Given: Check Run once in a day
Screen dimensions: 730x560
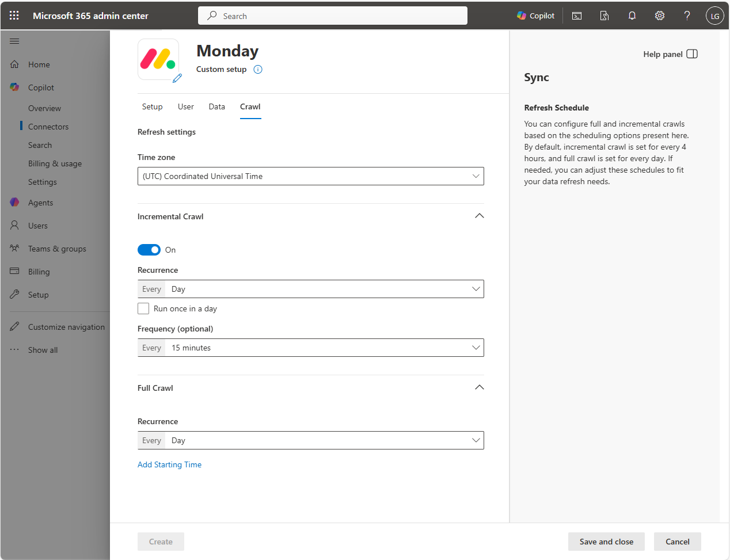Looking at the screenshot, I should pos(143,308).
